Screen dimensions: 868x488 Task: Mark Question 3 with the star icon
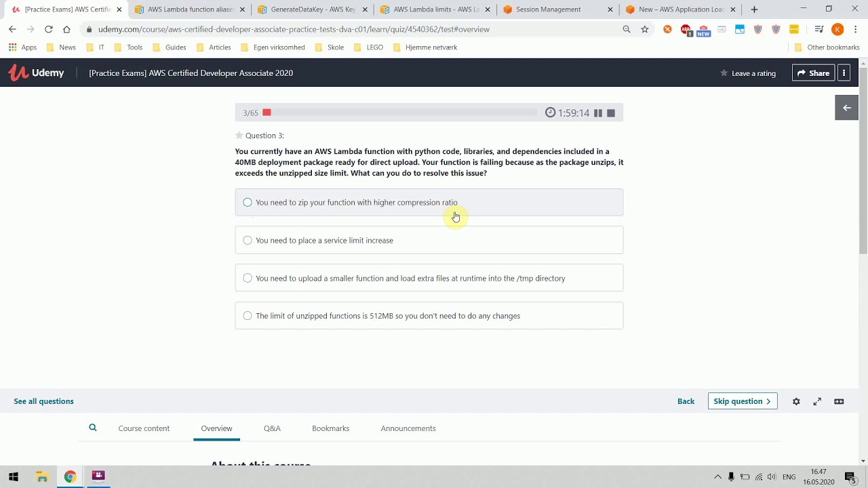[239, 136]
